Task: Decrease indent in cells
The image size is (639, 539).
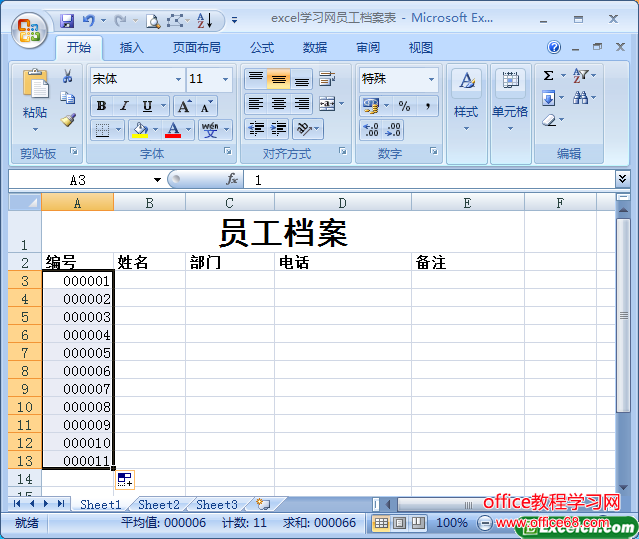Action: (256, 129)
